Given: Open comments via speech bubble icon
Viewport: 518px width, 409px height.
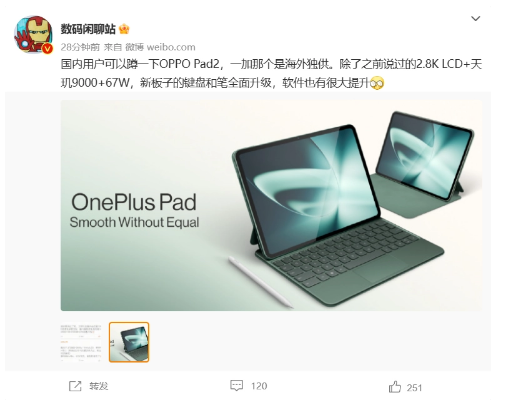Looking at the screenshot, I should (237, 386).
